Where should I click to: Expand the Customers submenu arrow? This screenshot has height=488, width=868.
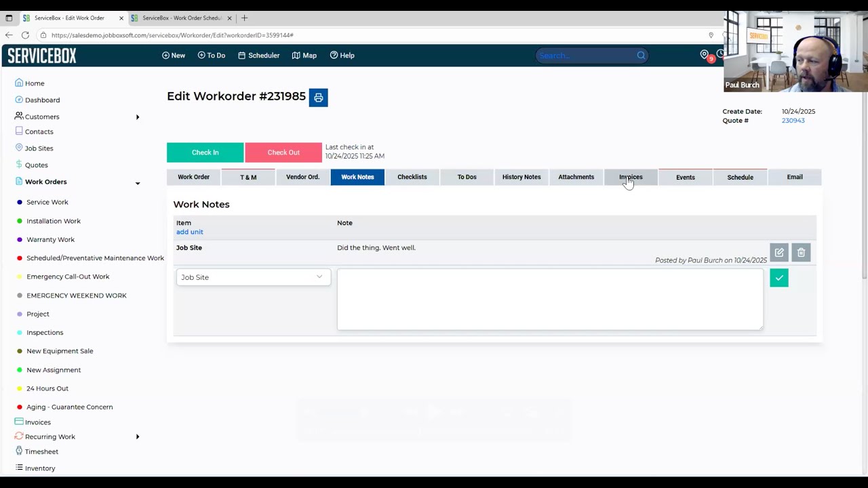[138, 117]
